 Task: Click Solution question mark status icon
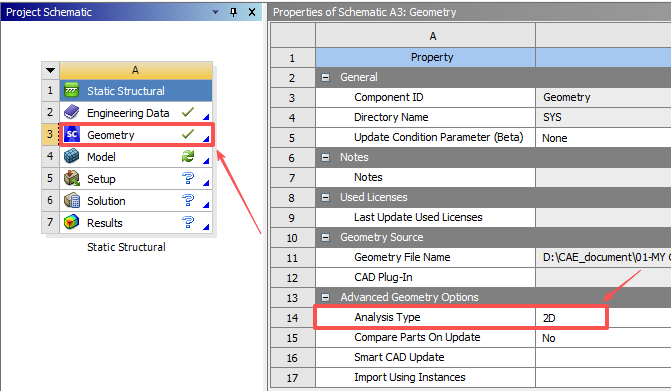pos(188,200)
